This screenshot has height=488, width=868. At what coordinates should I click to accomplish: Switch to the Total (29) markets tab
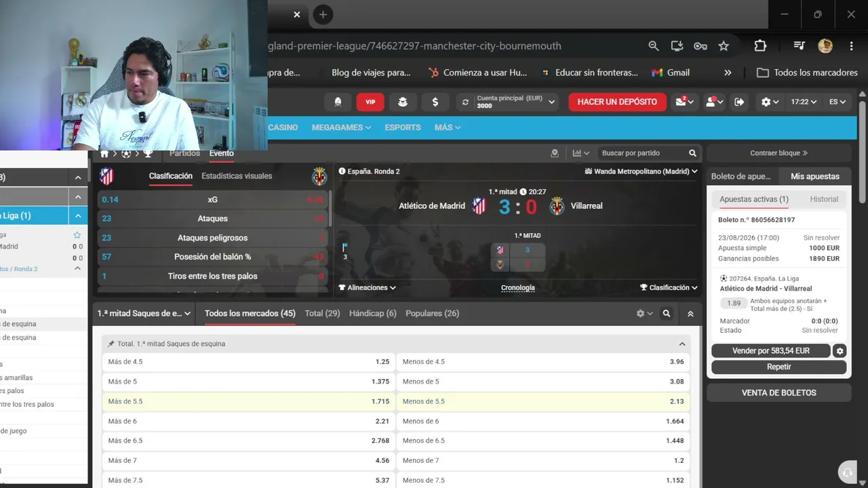click(322, 314)
